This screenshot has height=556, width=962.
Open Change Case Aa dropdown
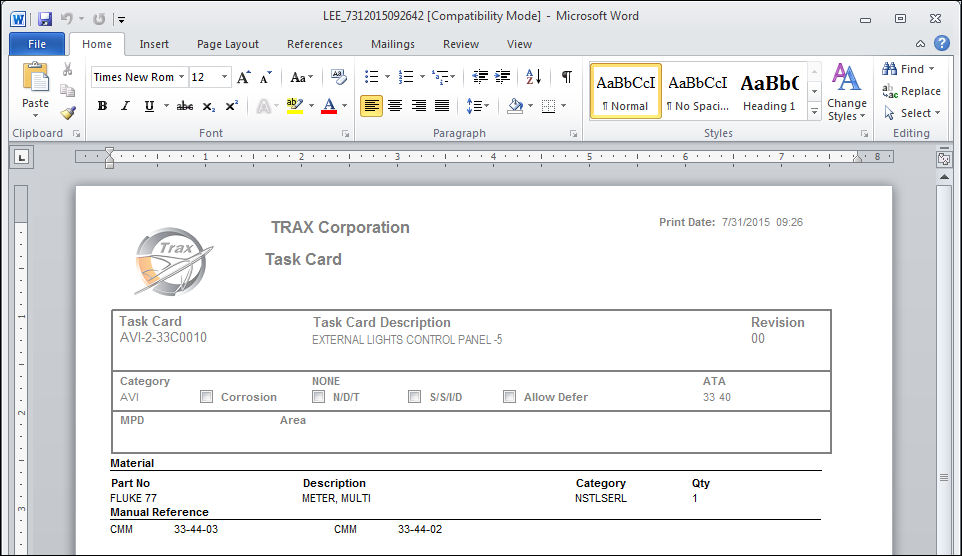click(301, 77)
